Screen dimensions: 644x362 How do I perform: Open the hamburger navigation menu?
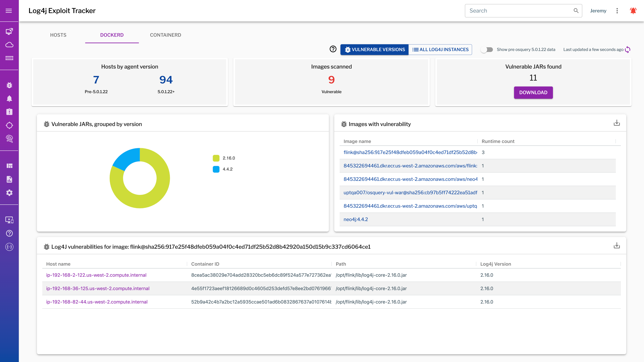click(9, 11)
